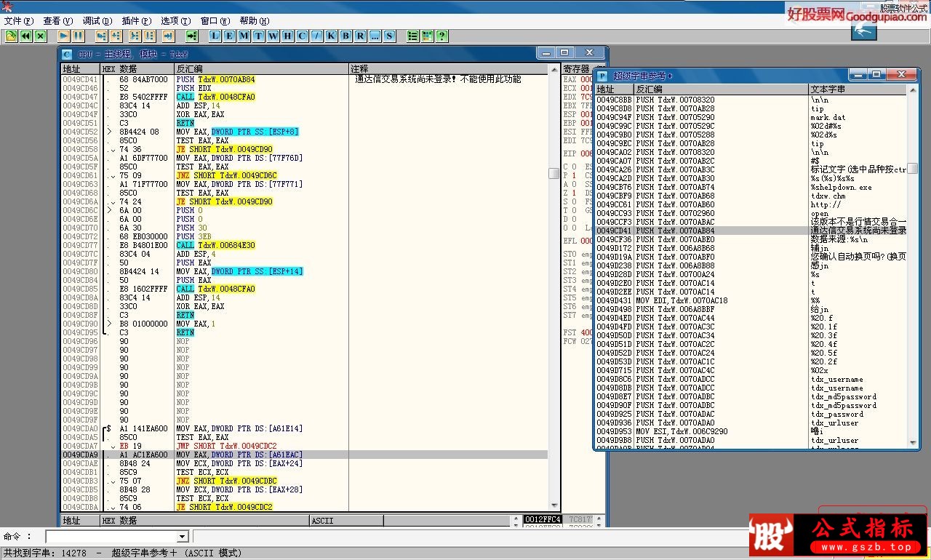Click the Open file toolbar icon
Viewport: 931px width, 560px height.
coord(12,36)
